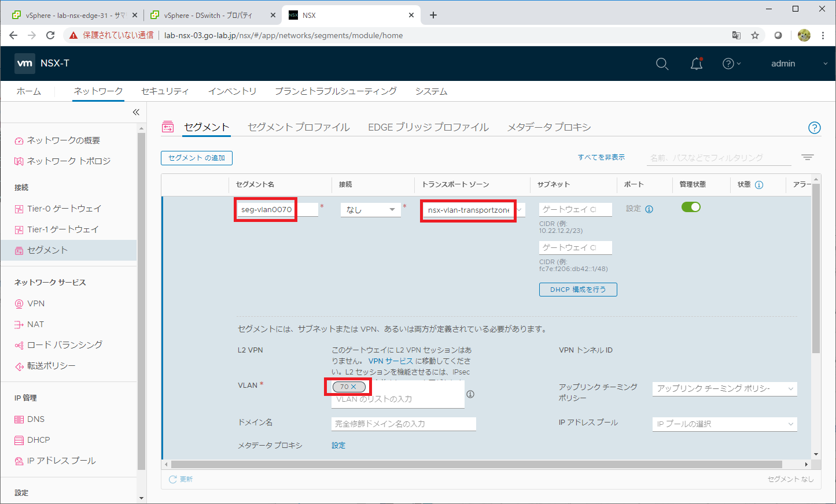Click the filter search field
The height and width of the screenshot is (504, 836).
tap(719, 158)
